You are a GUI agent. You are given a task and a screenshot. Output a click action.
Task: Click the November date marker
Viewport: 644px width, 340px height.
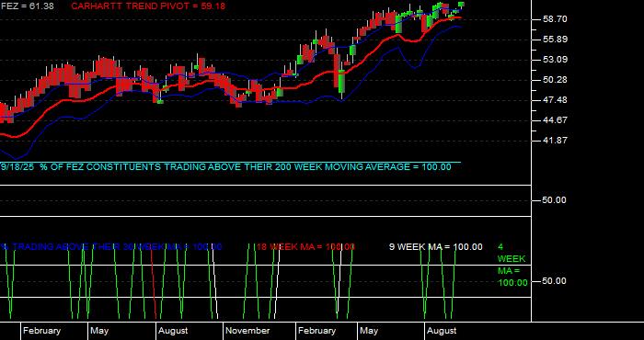[247, 331]
